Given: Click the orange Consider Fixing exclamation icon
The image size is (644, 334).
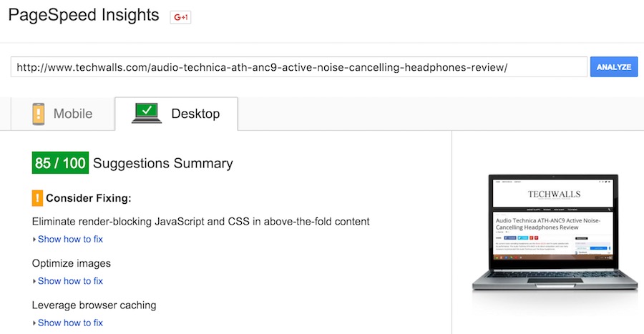Looking at the screenshot, I should [x=37, y=198].
